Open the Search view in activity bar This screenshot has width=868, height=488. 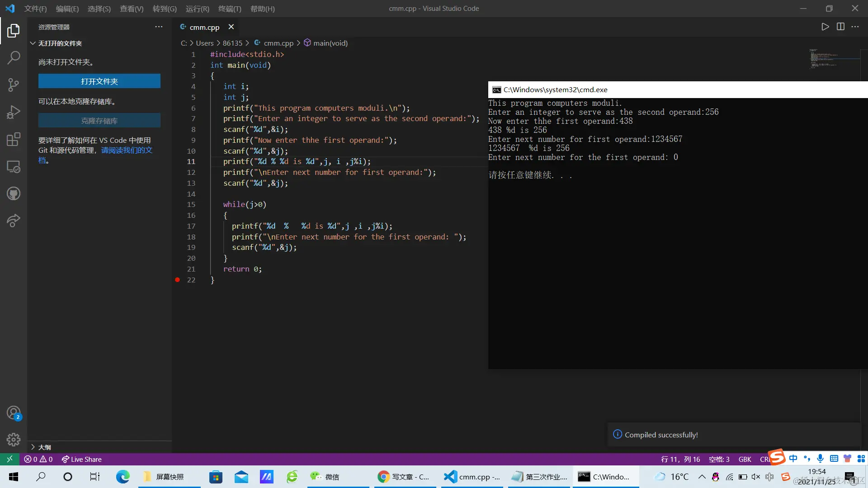pyautogui.click(x=14, y=58)
